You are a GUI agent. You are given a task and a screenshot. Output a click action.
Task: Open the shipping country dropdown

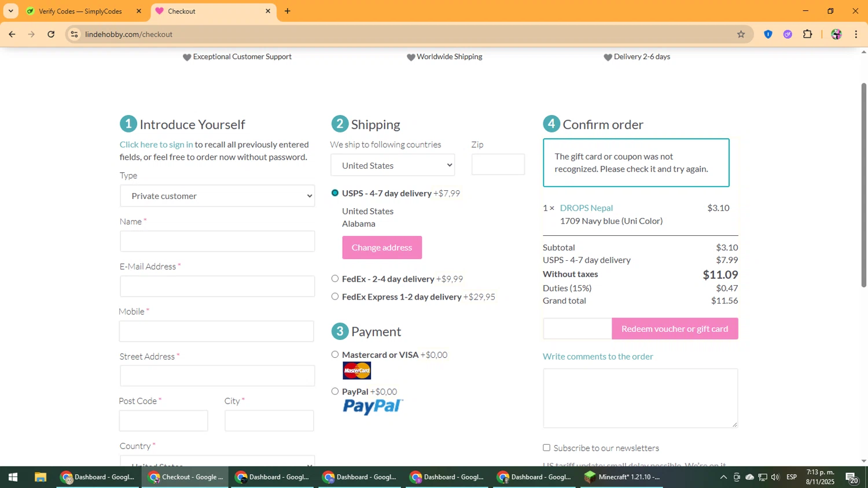pos(393,165)
